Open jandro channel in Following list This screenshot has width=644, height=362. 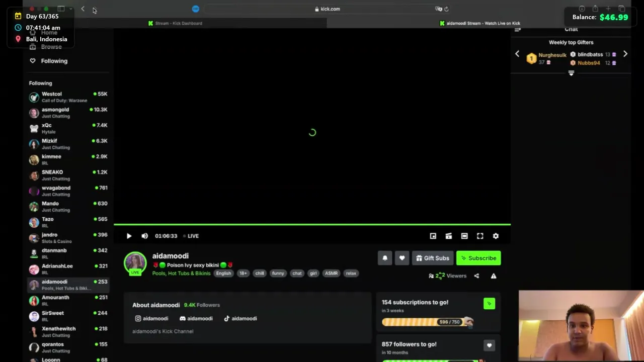(68, 237)
